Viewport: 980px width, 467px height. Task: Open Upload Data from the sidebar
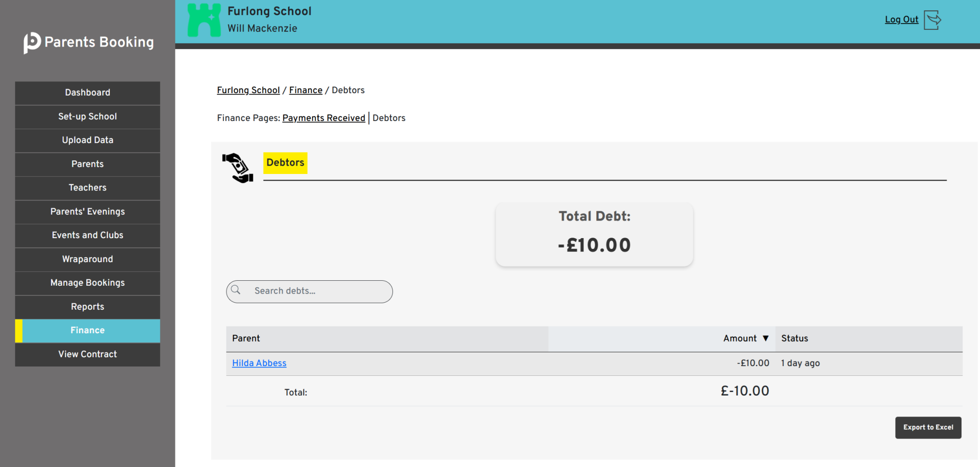pyautogui.click(x=87, y=140)
